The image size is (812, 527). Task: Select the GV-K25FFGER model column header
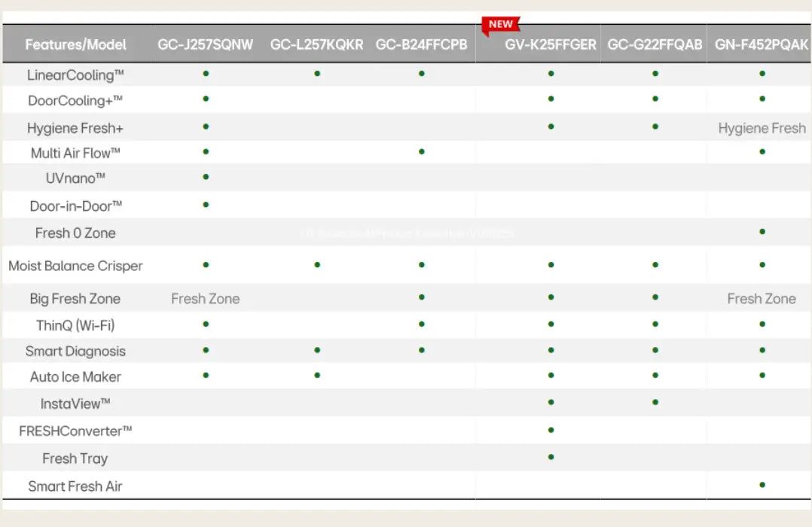551,44
